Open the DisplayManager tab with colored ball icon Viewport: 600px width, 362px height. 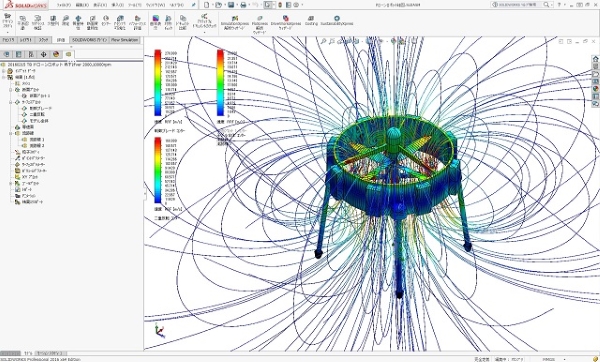[x=56, y=54]
